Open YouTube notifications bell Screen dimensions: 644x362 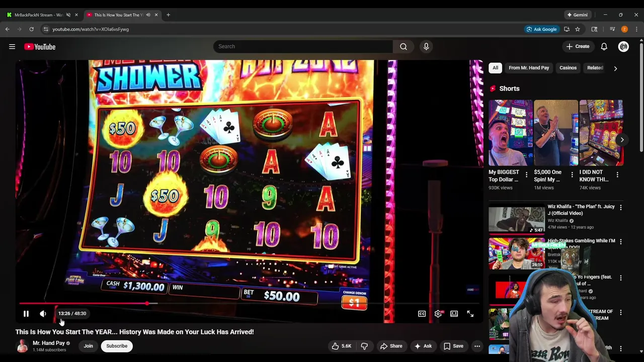coord(604,46)
